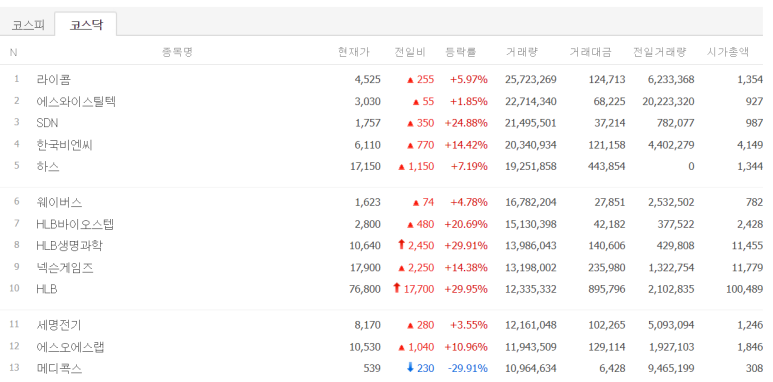
Task: Click the 등락률 column header
Action: point(460,52)
